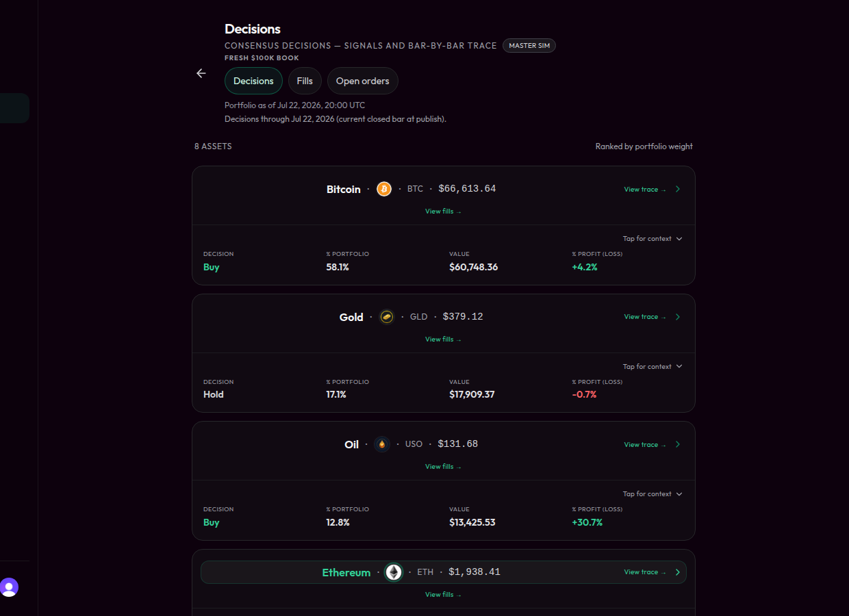Screen dimensions: 849x616
Task: Click chevron right of Bitcoin View trace
Action: [678, 189]
